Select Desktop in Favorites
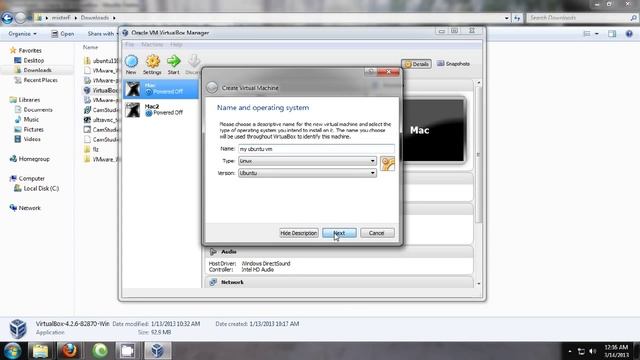 pos(33,60)
